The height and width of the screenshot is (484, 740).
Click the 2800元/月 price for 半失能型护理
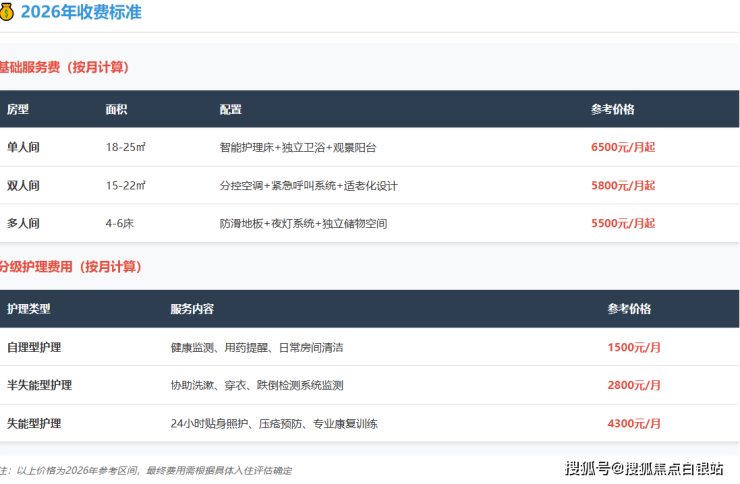point(634,385)
